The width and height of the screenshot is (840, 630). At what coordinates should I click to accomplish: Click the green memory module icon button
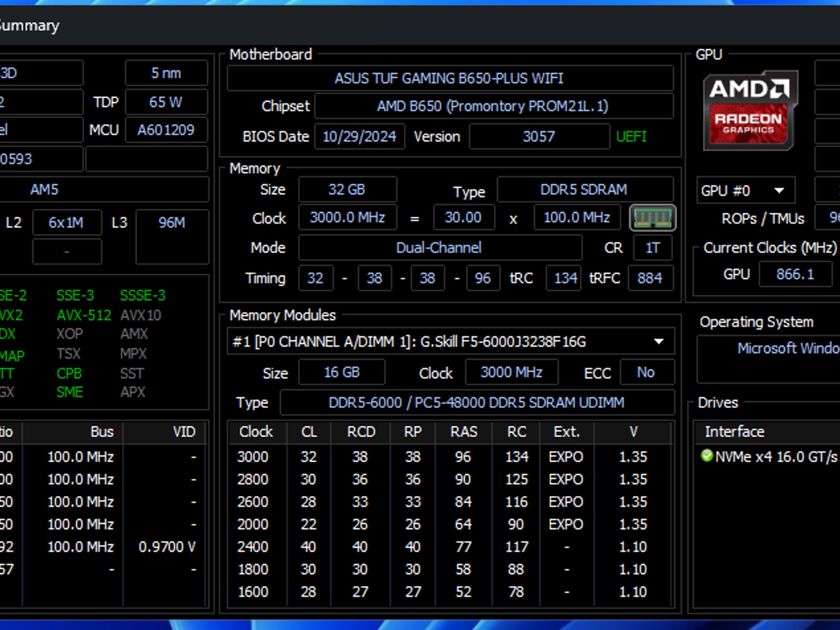coord(653,218)
